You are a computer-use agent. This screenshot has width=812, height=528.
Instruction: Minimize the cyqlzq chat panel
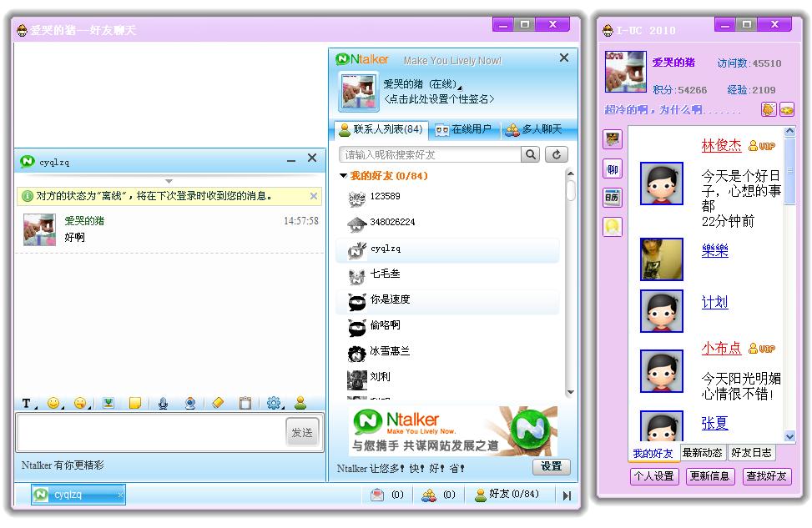click(x=291, y=160)
